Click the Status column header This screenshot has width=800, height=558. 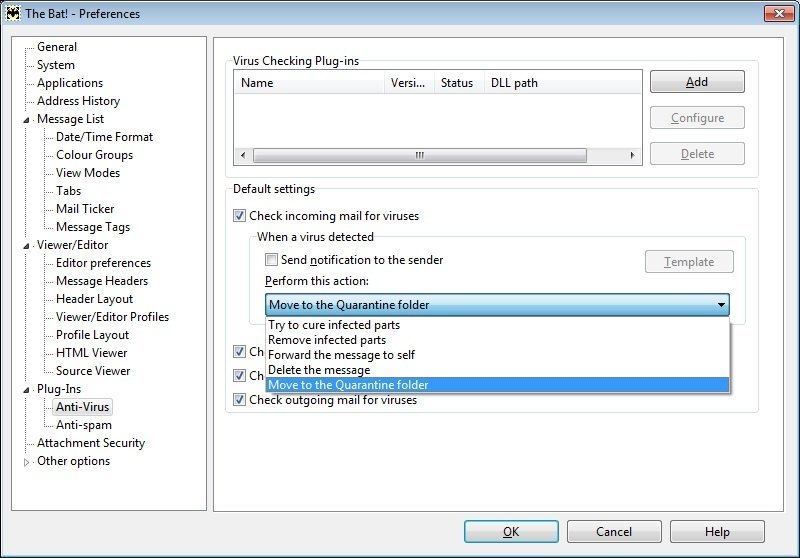coord(459,83)
